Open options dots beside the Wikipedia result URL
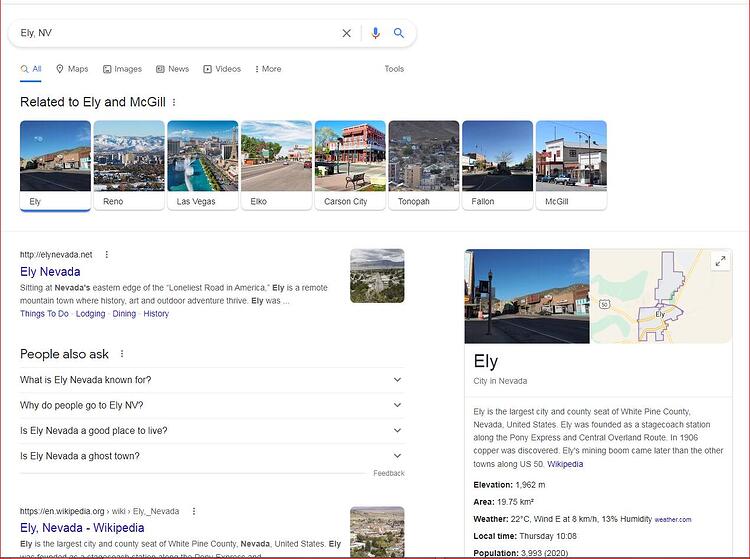Image resolution: width=750 pixels, height=559 pixels. (x=194, y=511)
